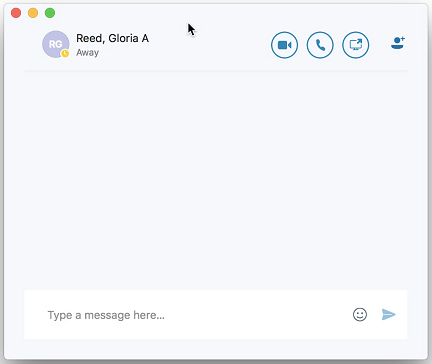Close the chat window with red button

[x=16, y=13]
